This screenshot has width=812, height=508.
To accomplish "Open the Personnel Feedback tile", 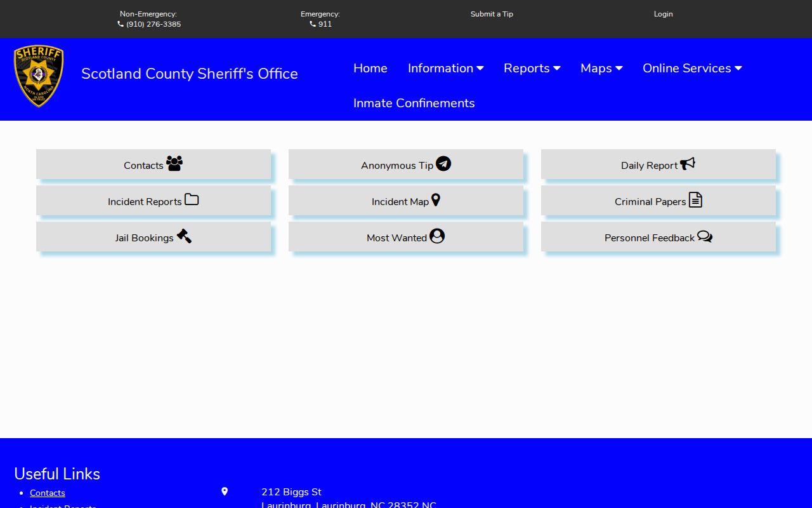I will point(658,236).
